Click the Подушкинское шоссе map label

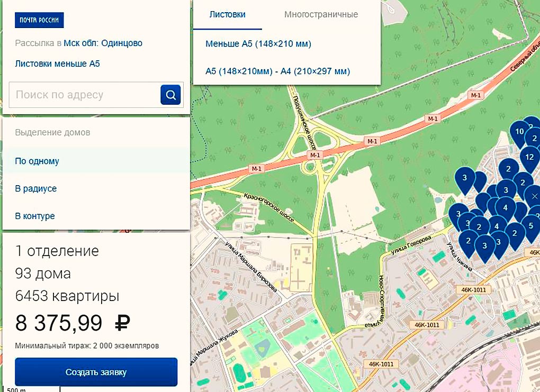pyautogui.click(x=304, y=122)
